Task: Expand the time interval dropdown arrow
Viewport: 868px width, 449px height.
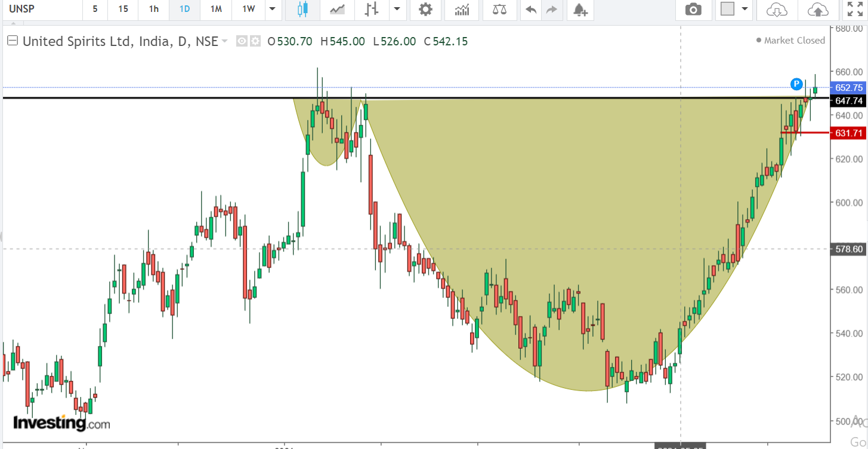Action: [x=272, y=9]
